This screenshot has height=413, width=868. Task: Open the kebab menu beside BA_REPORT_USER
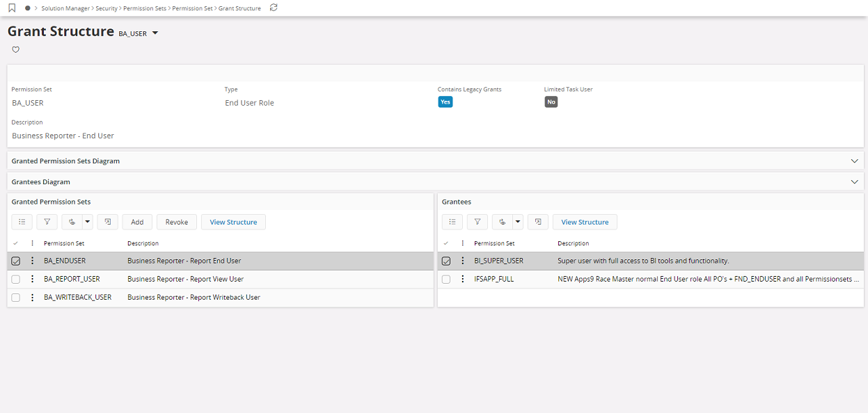[x=32, y=279]
